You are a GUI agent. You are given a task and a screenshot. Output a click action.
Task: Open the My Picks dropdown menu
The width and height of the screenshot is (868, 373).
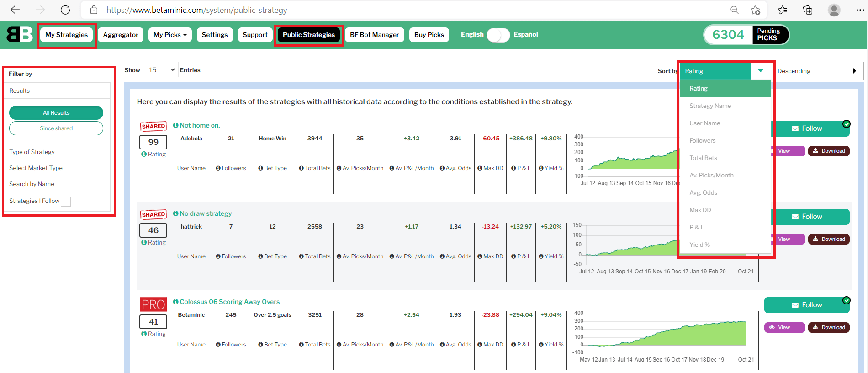170,35
